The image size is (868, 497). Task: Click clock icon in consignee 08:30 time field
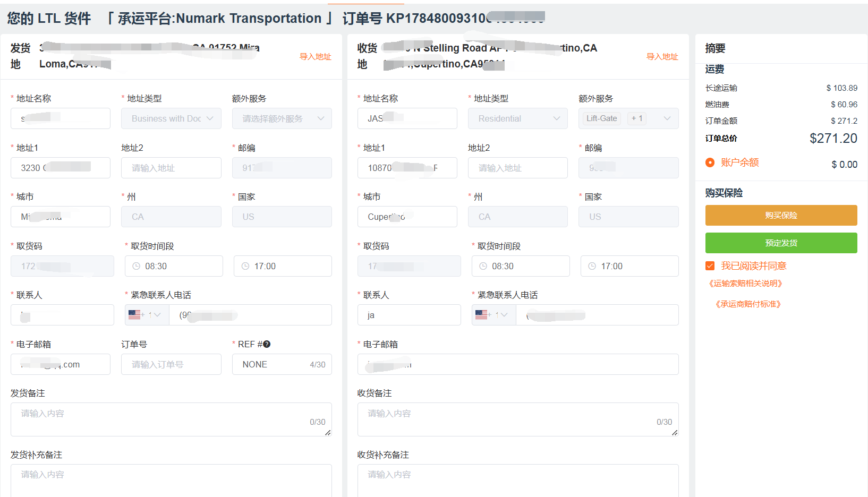coord(483,266)
